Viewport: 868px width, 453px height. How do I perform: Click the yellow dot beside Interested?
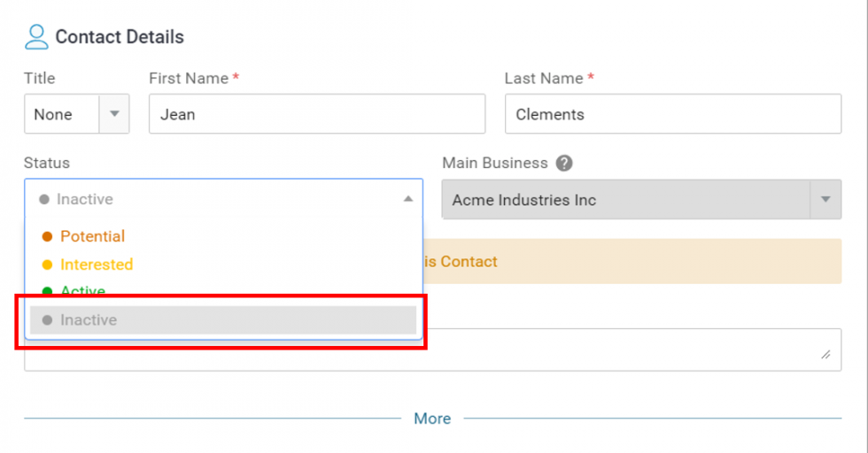tap(48, 265)
